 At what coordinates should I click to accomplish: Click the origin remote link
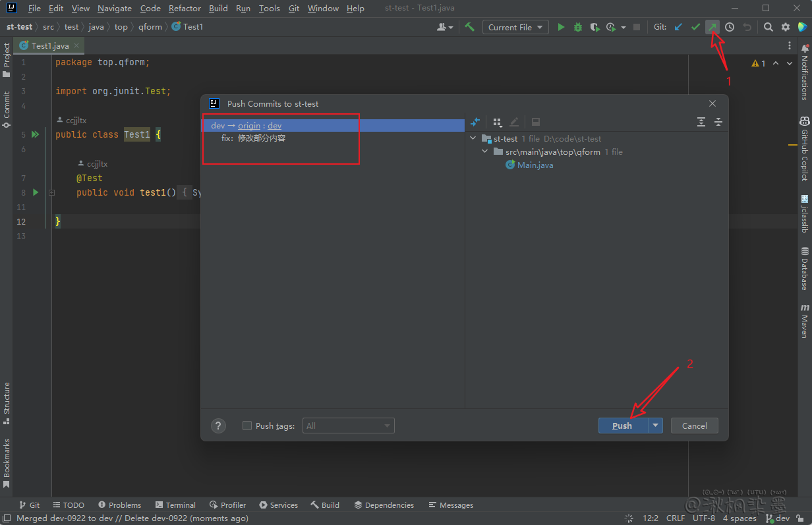click(x=249, y=126)
